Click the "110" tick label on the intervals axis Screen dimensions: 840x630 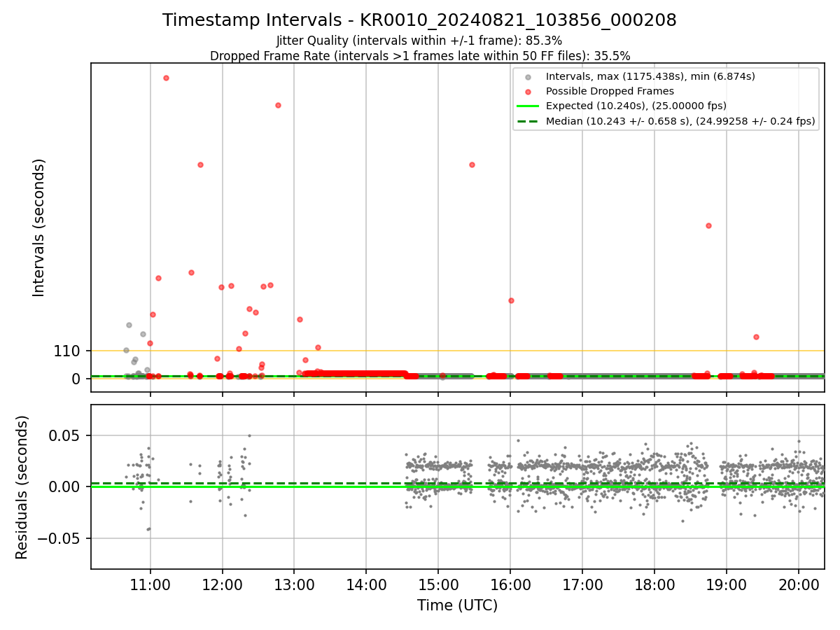[x=67, y=351]
